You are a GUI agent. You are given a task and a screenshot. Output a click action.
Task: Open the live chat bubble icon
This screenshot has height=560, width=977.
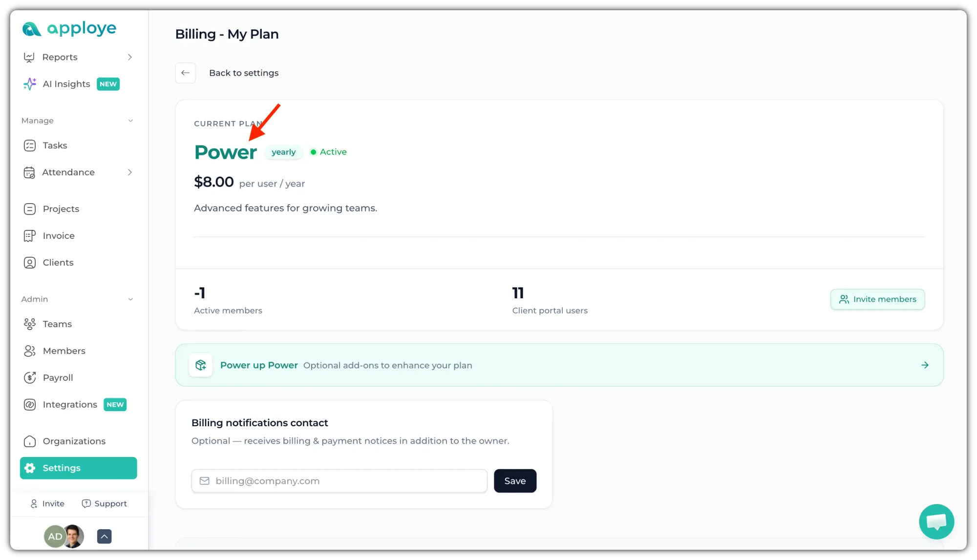click(x=936, y=521)
